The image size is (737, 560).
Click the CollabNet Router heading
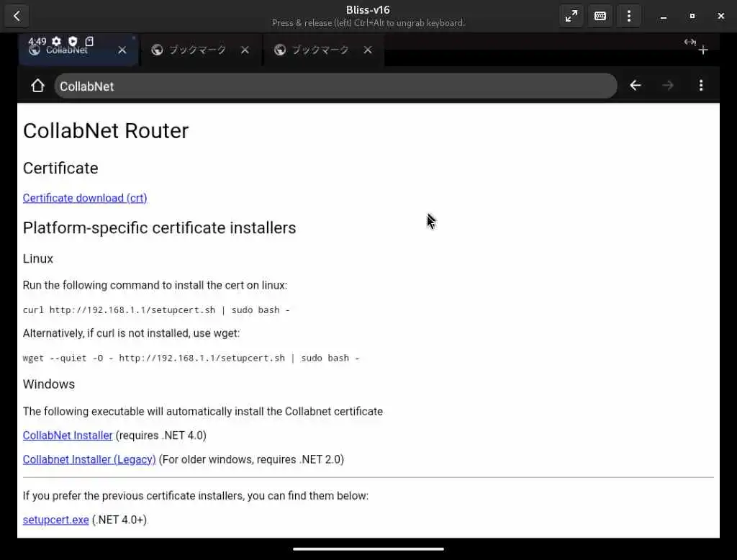click(x=106, y=131)
